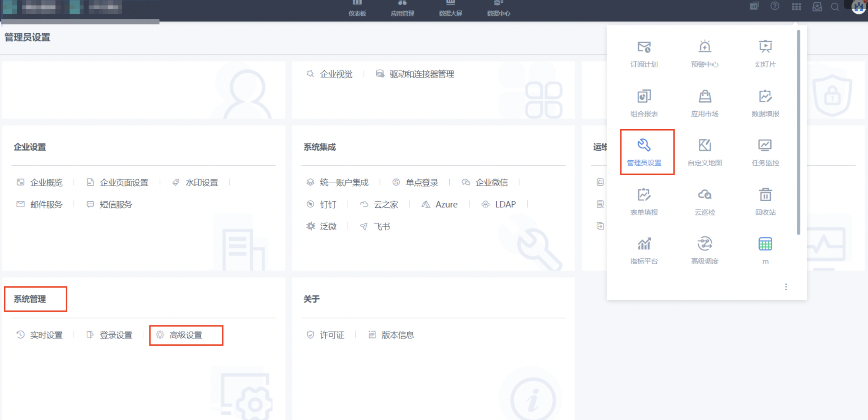Click vertical three-dots more menu in panel
The width and height of the screenshot is (868, 420).
tap(786, 287)
